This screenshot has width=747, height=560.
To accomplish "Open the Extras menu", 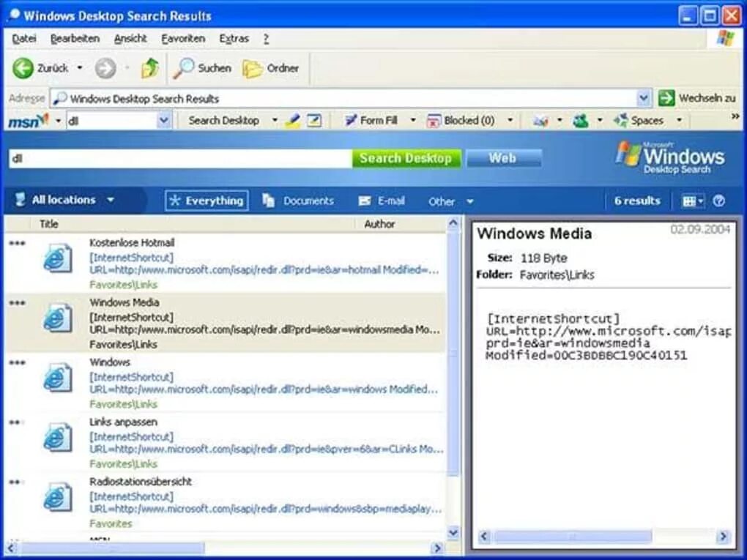I will (234, 38).
